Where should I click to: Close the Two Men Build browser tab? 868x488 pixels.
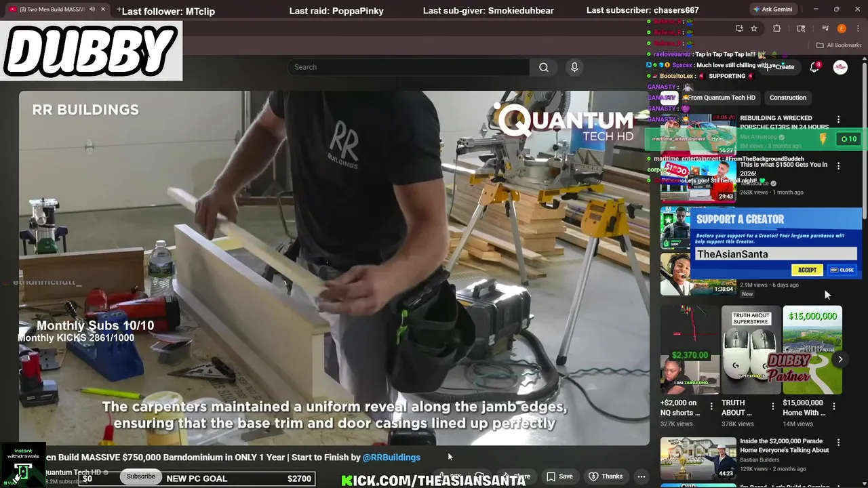tap(103, 9)
